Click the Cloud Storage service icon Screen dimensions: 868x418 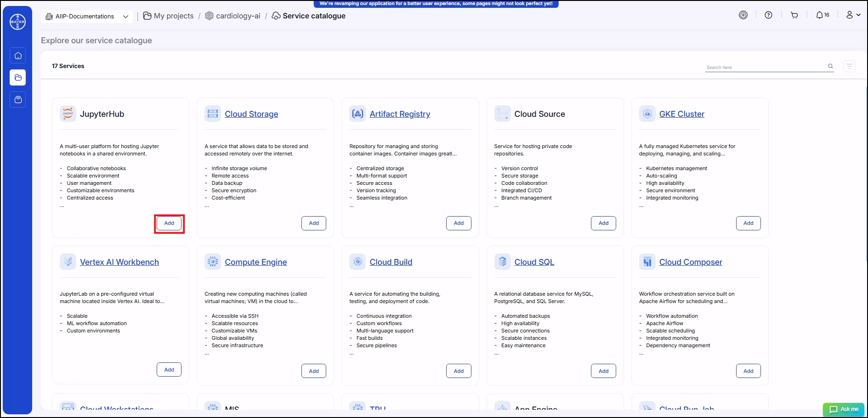click(213, 114)
